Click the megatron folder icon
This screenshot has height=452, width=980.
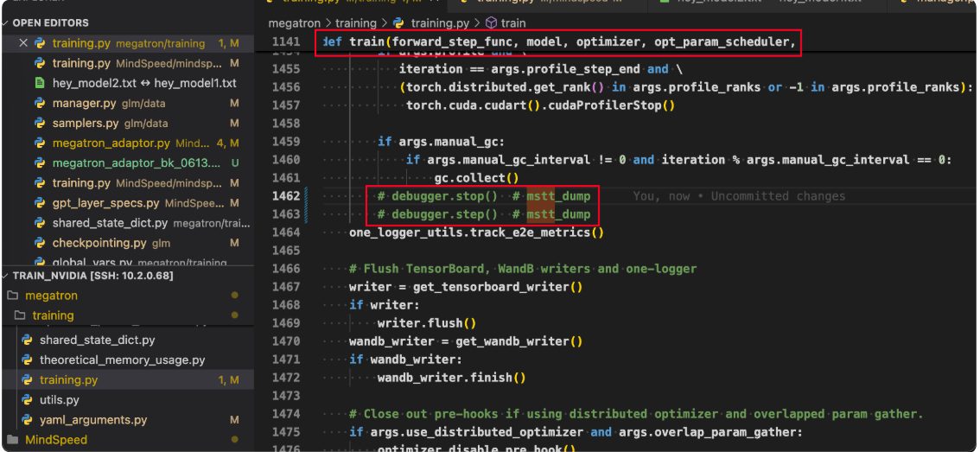point(13,295)
